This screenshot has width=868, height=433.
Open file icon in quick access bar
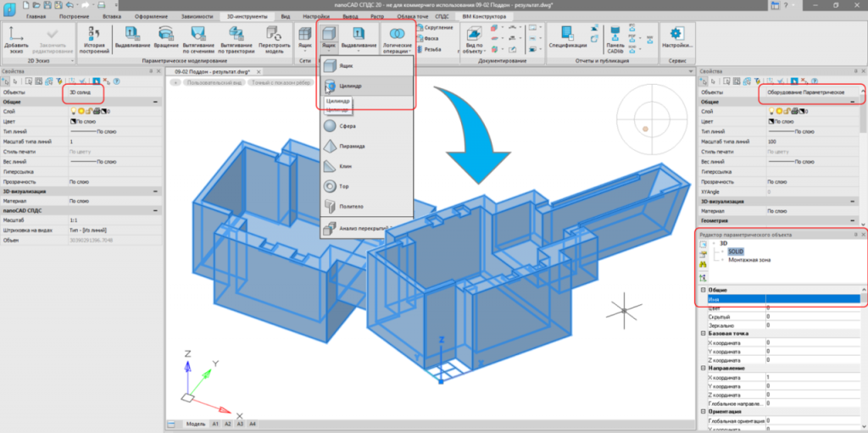pyautogui.click(x=36, y=5)
